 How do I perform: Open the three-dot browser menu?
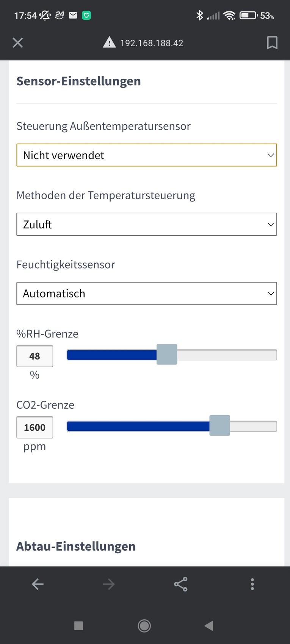(252, 584)
